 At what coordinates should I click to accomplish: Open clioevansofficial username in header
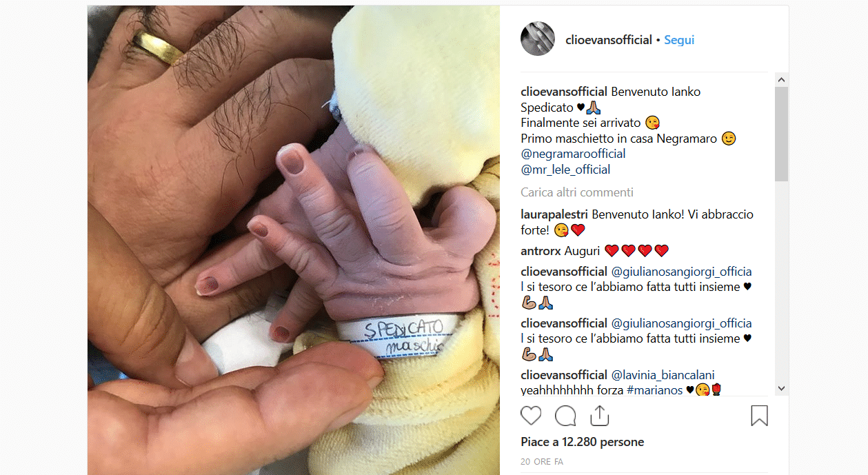(609, 40)
